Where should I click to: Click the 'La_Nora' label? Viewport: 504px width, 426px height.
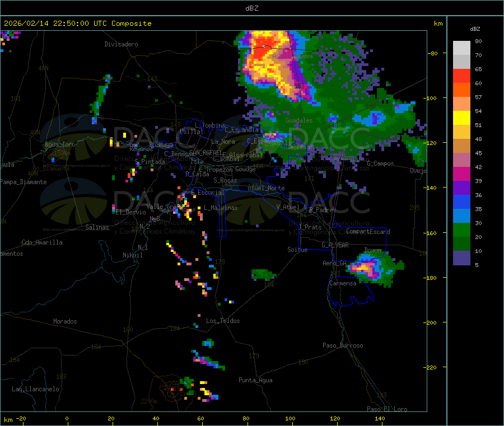(x=223, y=142)
